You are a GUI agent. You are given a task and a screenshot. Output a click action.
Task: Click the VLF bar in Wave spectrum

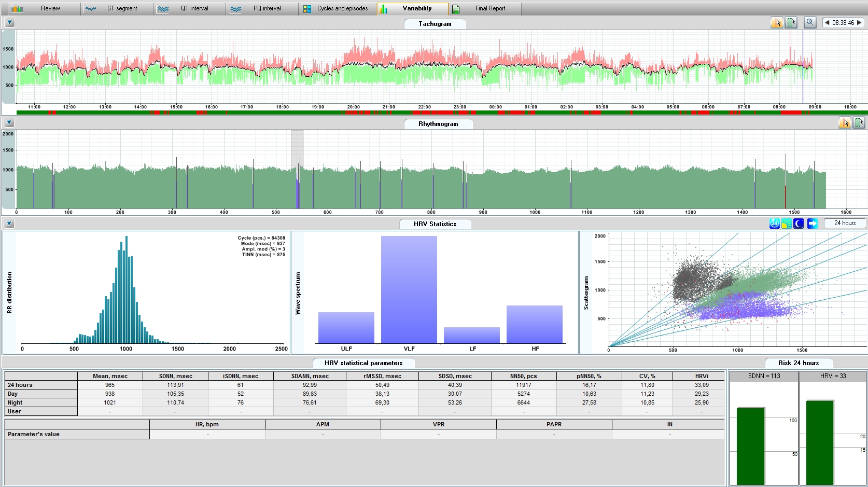click(x=409, y=289)
